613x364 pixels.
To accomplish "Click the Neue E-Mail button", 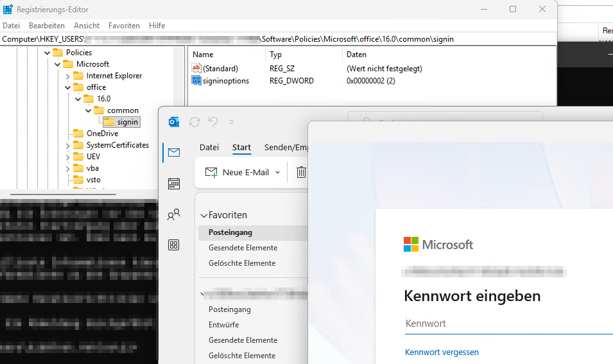I will 237,173.
